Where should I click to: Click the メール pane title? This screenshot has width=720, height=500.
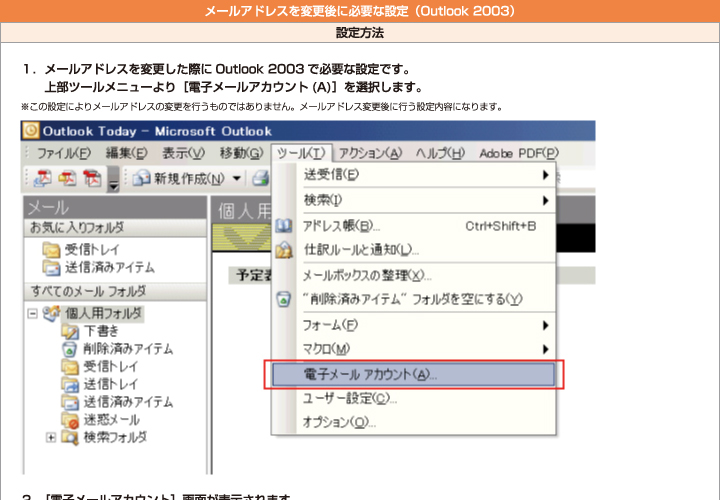(115, 208)
